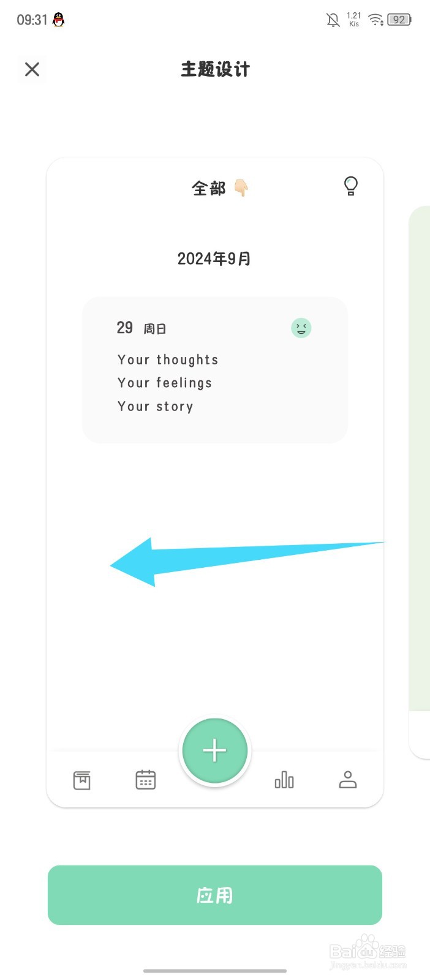Image resolution: width=430 pixels, height=980 pixels.
Task: Click the 主题设计 page title
Action: point(215,69)
